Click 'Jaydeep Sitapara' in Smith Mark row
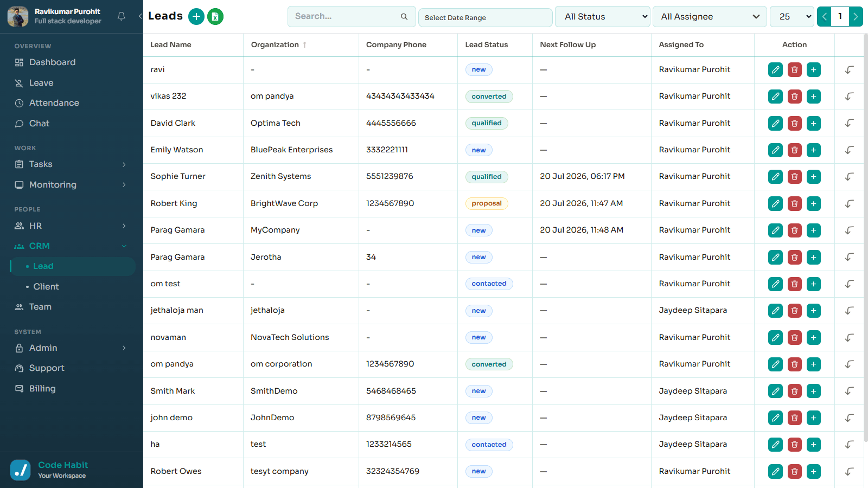This screenshot has width=868, height=488. (x=693, y=391)
